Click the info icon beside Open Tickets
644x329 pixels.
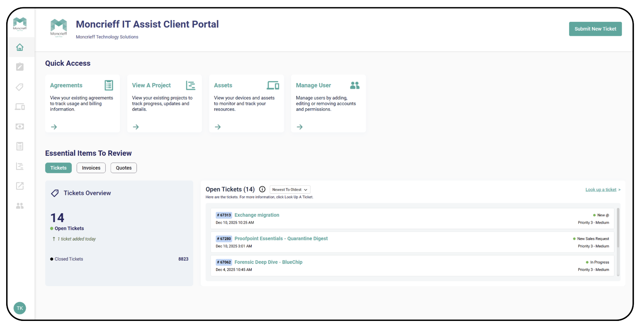262,189
